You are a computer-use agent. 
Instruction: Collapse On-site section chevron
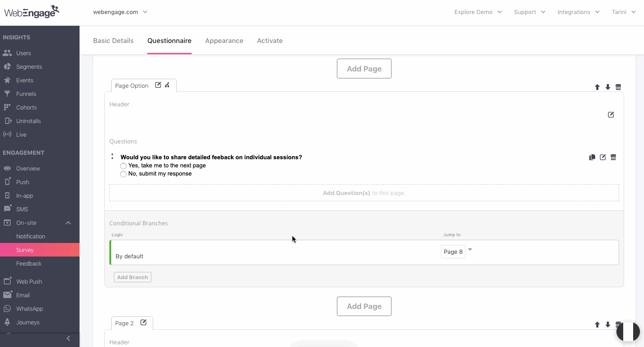68,223
